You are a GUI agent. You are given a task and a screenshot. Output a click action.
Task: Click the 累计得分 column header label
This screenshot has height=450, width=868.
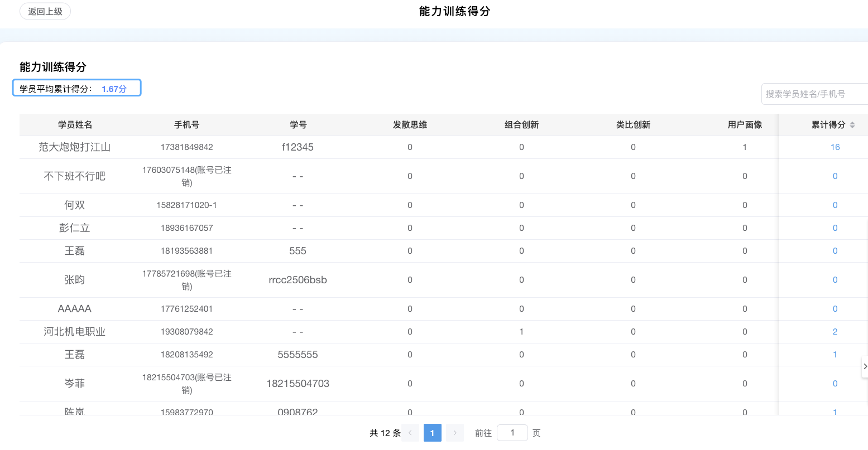pos(828,125)
